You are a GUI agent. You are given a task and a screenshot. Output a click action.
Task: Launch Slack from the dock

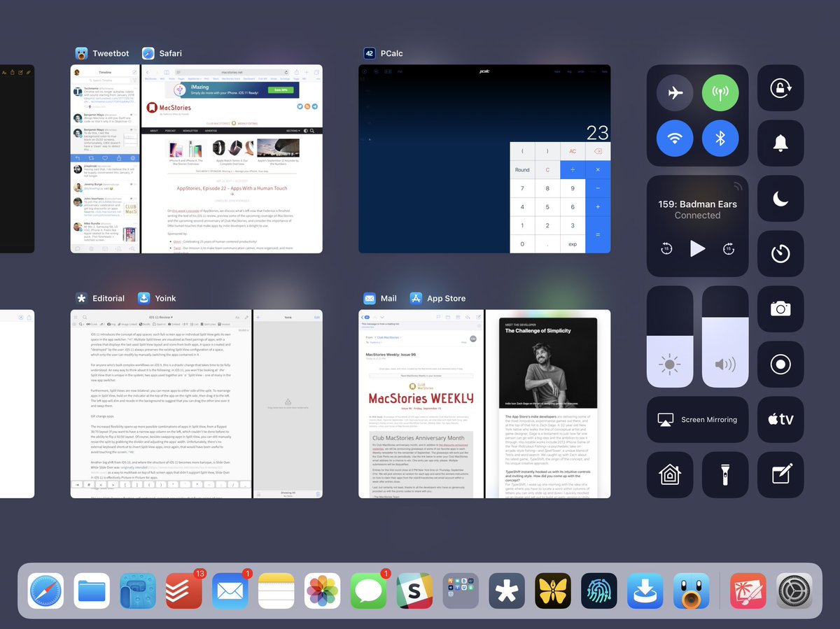click(x=415, y=591)
